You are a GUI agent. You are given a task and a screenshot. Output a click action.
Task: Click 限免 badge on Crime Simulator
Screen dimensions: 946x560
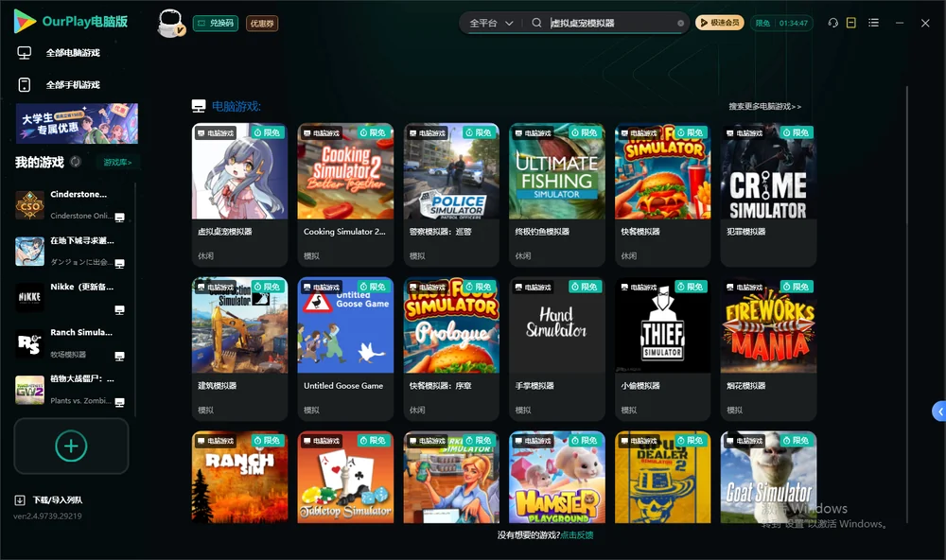coord(796,132)
